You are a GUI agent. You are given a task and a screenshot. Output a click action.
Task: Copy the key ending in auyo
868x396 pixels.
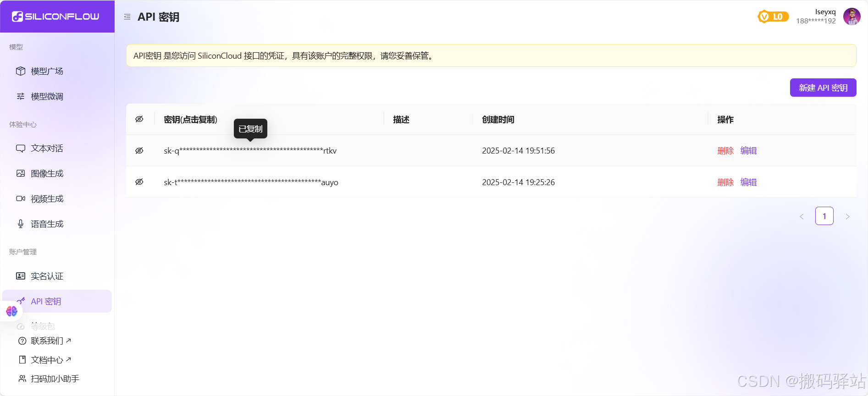click(x=251, y=182)
